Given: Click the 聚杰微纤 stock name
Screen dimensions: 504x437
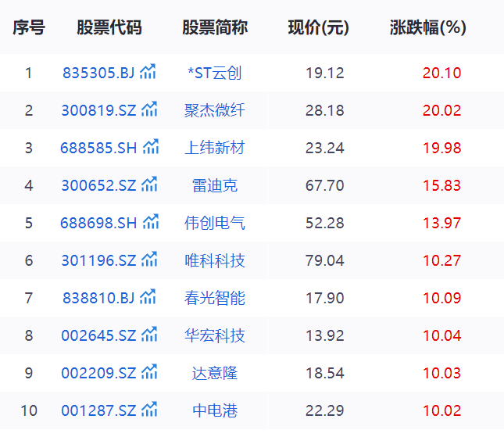Looking at the screenshot, I should [215, 111].
